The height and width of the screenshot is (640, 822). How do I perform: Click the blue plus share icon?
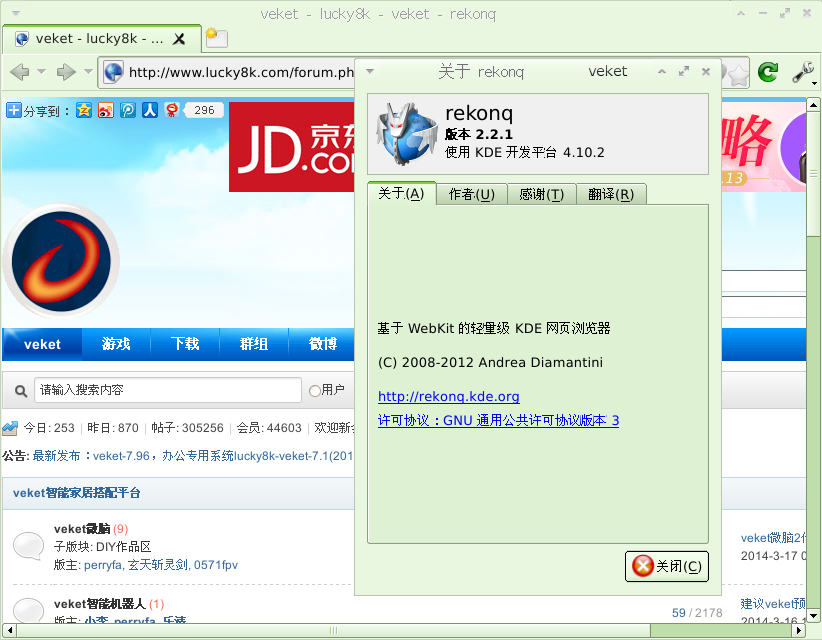tap(14, 110)
